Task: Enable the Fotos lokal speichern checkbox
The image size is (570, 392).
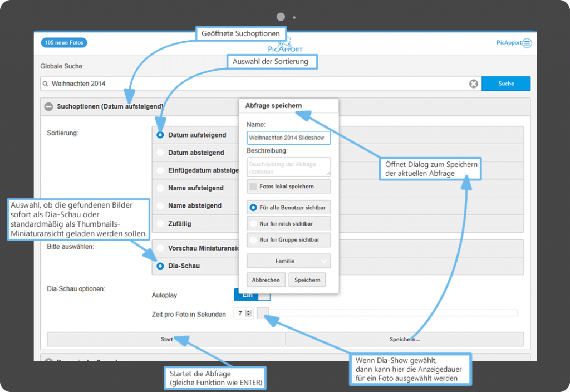Action: (x=254, y=187)
